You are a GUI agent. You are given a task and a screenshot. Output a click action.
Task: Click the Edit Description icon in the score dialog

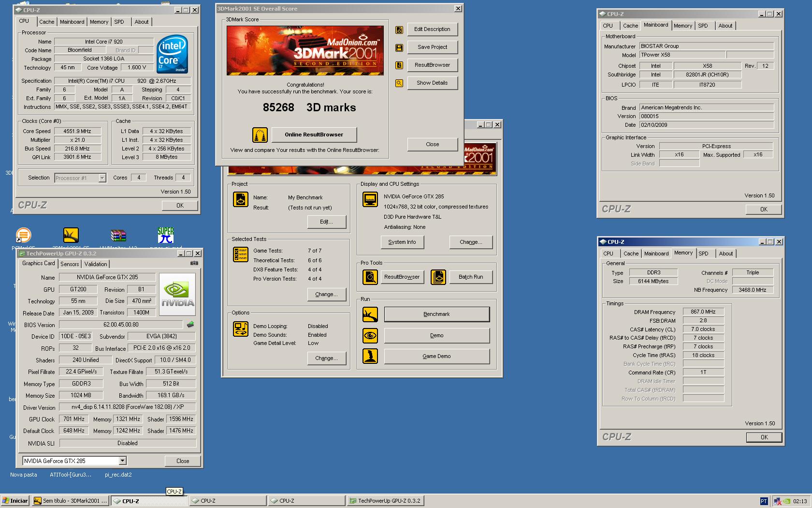point(399,30)
